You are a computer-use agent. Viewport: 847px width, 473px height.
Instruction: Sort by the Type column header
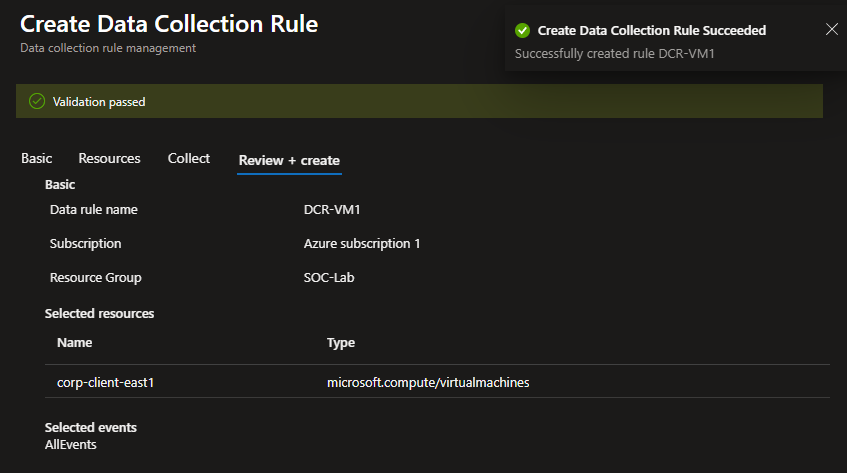[x=341, y=343]
